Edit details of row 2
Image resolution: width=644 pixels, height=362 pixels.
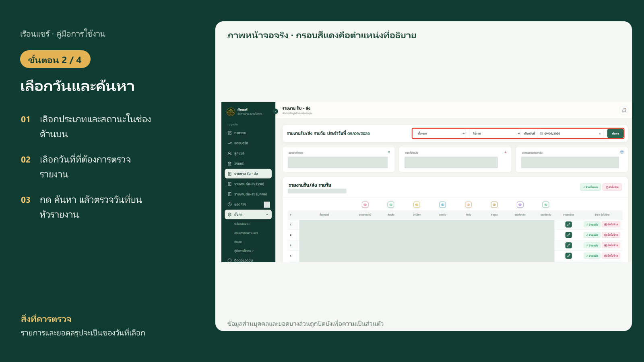tap(568, 235)
